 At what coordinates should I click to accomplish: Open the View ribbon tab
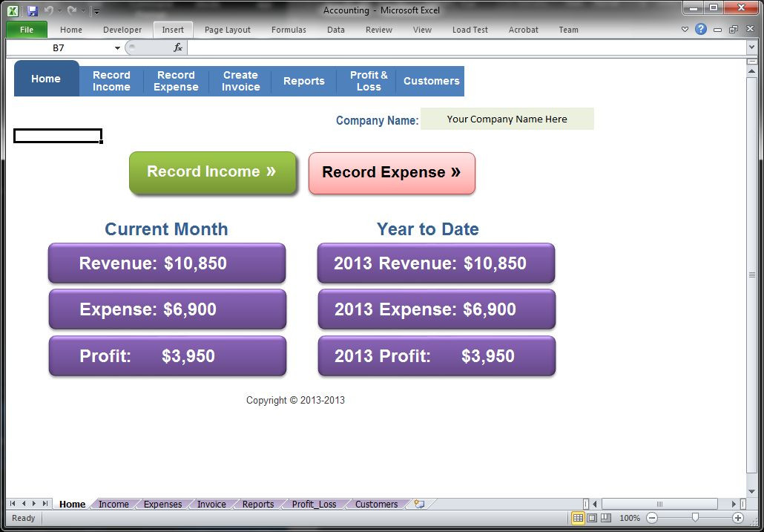pyautogui.click(x=422, y=30)
